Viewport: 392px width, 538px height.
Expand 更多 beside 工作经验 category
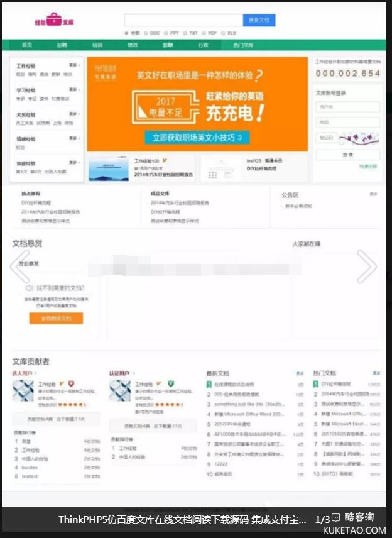point(74,65)
